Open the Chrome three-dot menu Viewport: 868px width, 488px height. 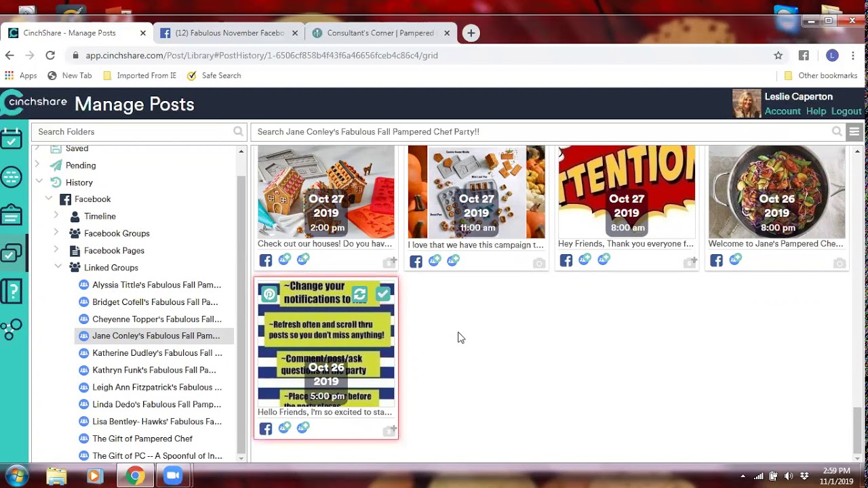853,56
